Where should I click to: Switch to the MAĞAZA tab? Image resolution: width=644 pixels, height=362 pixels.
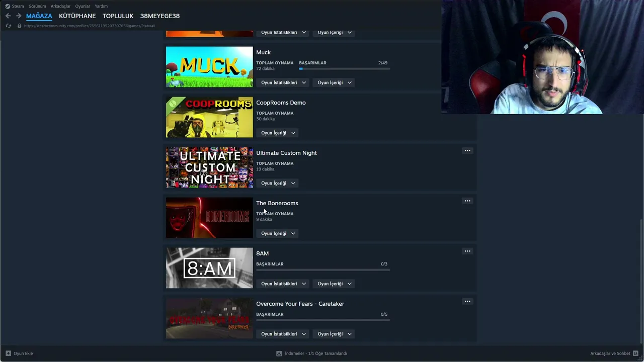pos(39,16)
